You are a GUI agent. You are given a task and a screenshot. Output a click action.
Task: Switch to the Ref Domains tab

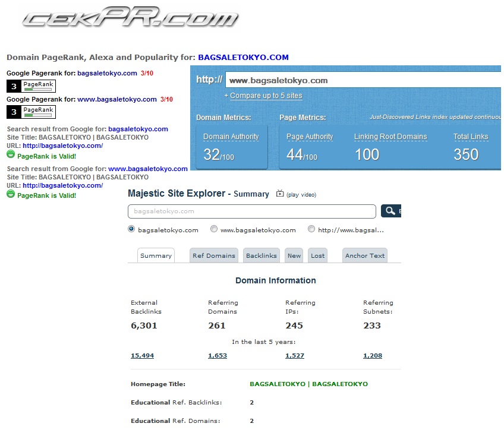(214, 255)
